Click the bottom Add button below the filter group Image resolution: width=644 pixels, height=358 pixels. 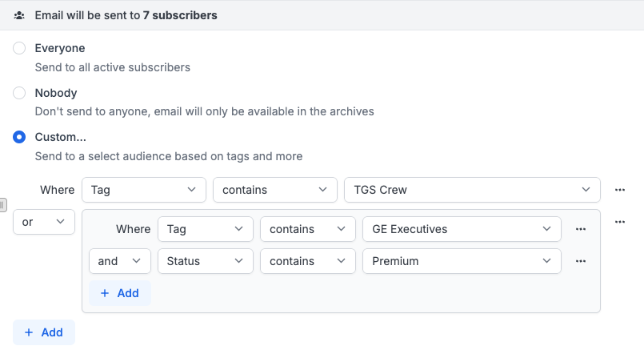point(44,332)
